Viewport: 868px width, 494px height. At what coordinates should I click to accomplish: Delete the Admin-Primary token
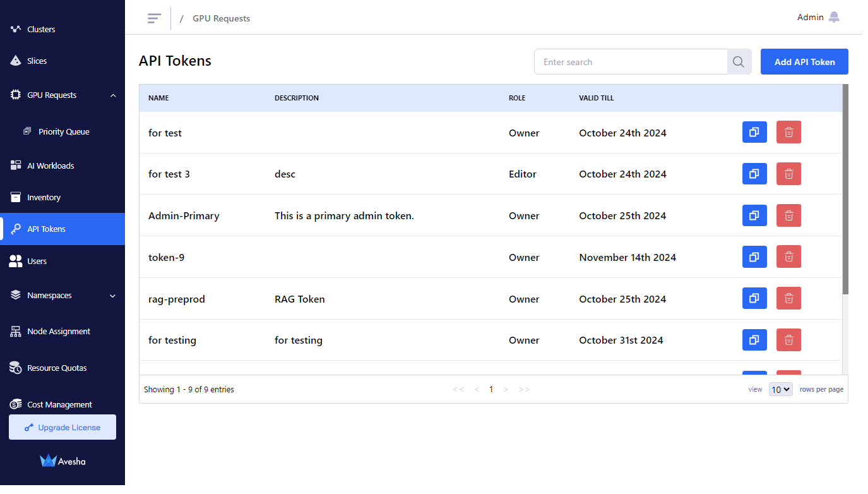pyautogui.click(x=788, y=215)
